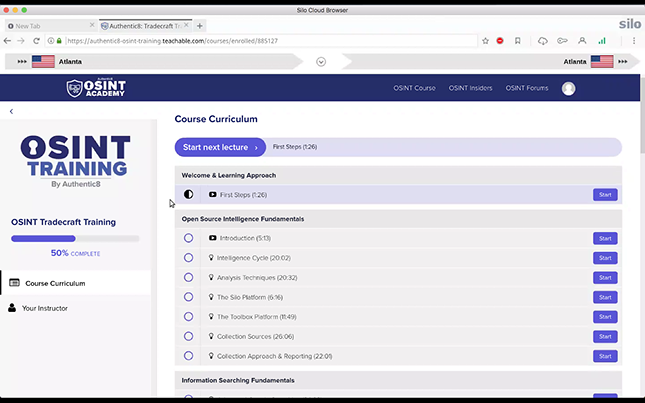Click the cloud download toolbar icon

pyautogui.click(x=543, y=41)
